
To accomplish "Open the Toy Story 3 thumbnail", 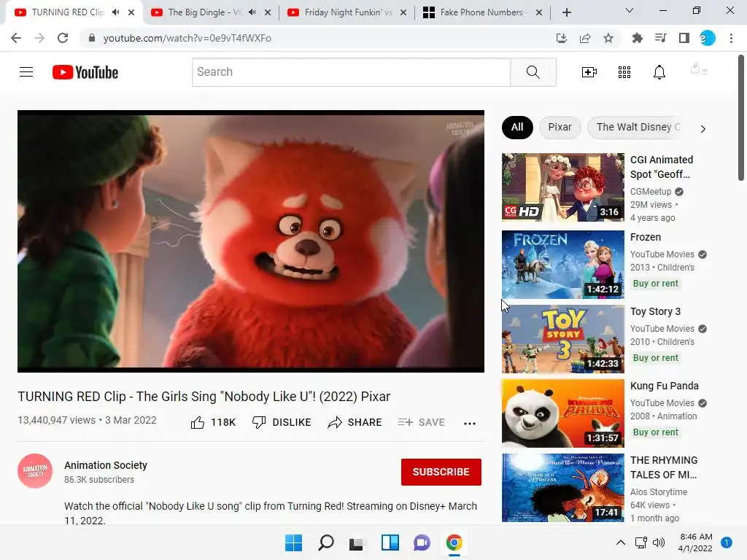I will (x=562, y=339).
